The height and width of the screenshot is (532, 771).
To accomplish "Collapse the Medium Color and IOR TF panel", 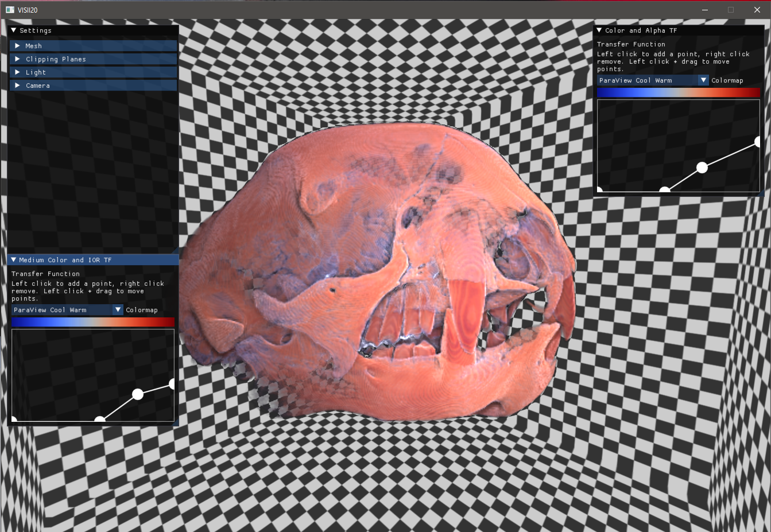I will tap(14, 260).
